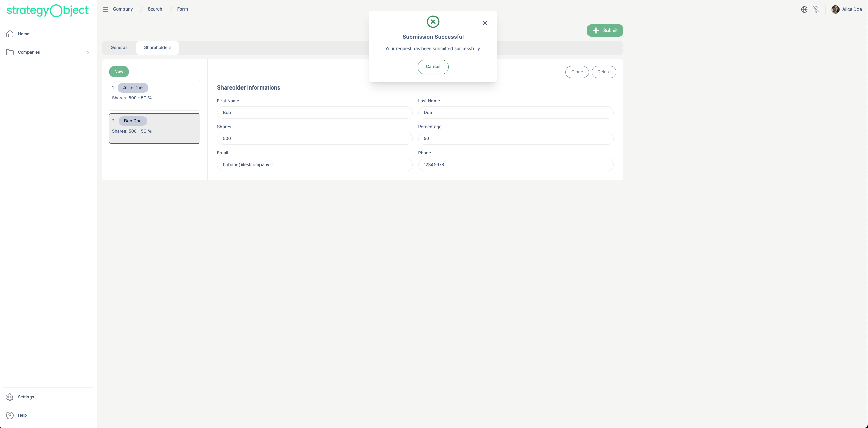Delete the selected shareholder

tap(603, 72)
